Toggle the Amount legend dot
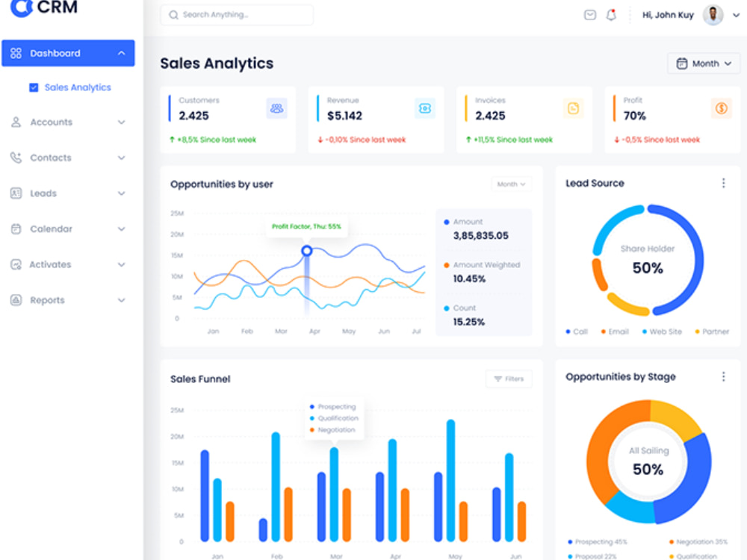 click(447, 222)
